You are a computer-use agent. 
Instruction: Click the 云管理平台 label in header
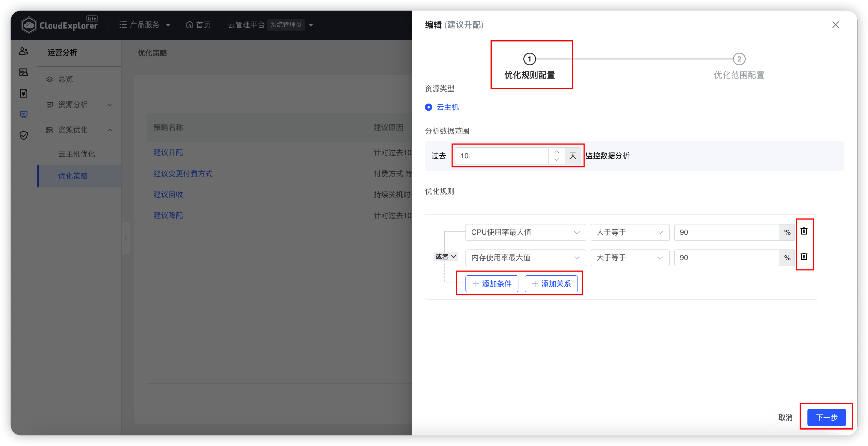pos(246,25)
